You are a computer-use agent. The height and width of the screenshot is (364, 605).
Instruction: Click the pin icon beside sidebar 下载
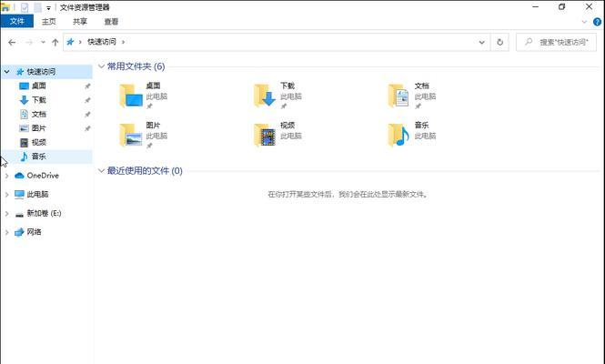(87, 100)
